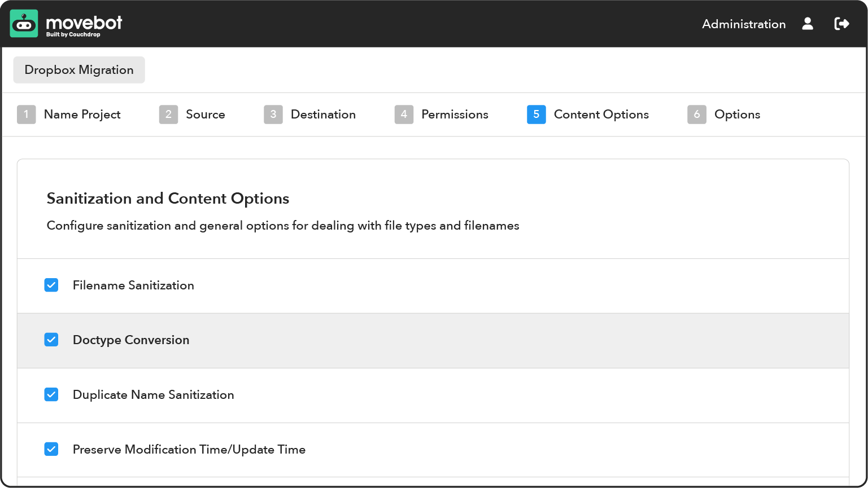The height and width of the screenshot is (488, 868).
Task: Click the Dropbox Migration button
Action: 79,70
